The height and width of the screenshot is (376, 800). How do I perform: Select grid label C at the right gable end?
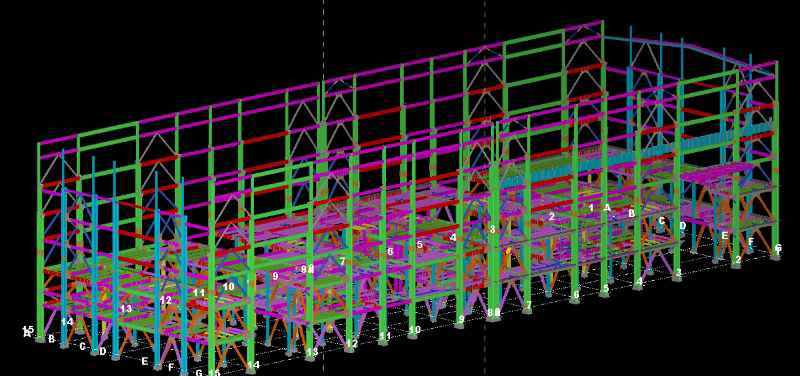pyautogui.click(x=662, y=221)
